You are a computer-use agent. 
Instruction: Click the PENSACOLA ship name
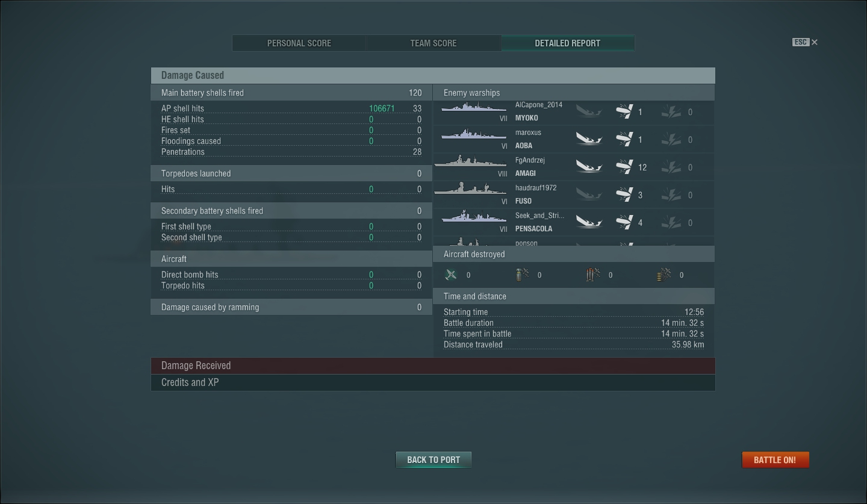[533, 229]
